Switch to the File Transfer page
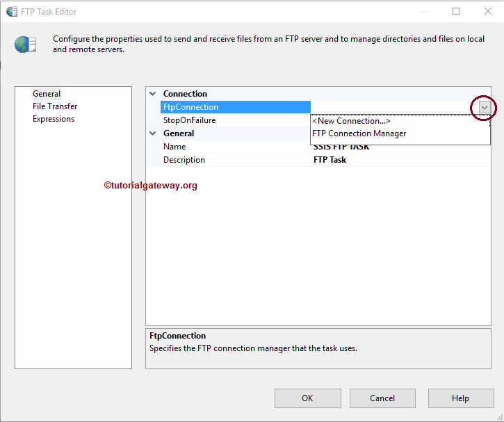This screenshot has width=504, height=422. pyautogui.click(x=55, y=106)
